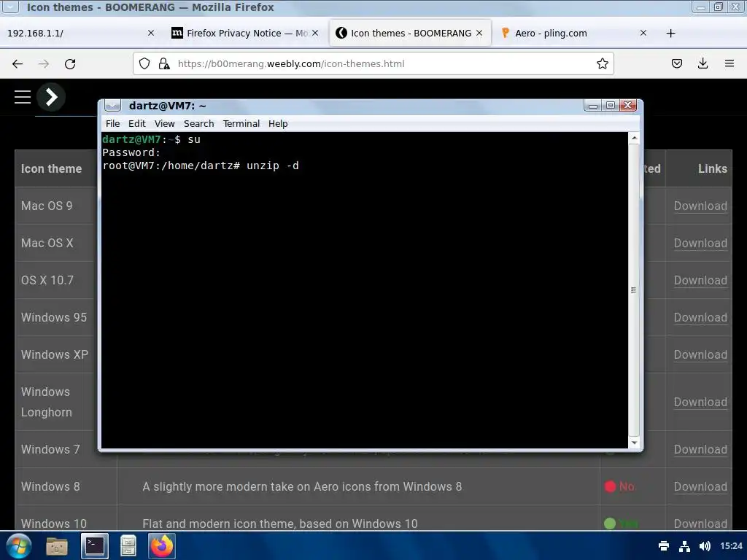Open the Firefox downloads arrow
Image resolution: width=747 pixels, height=560 pixels.
point(703,64)
